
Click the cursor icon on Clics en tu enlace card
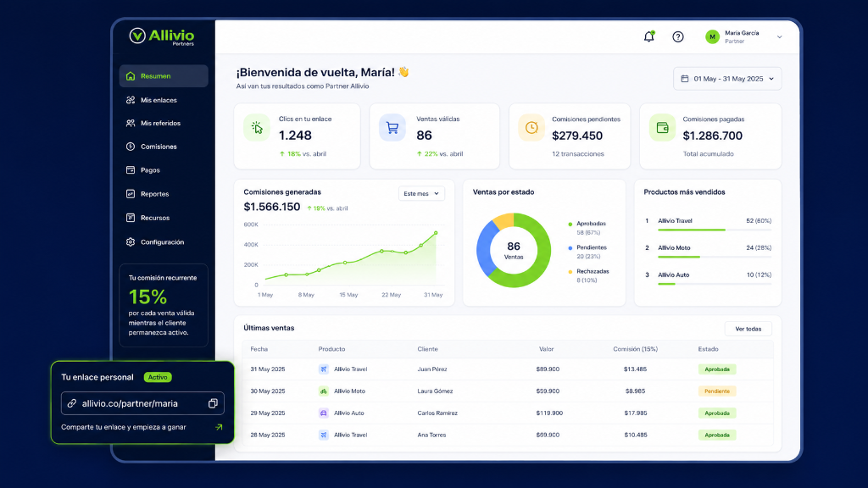pos(257,128)
